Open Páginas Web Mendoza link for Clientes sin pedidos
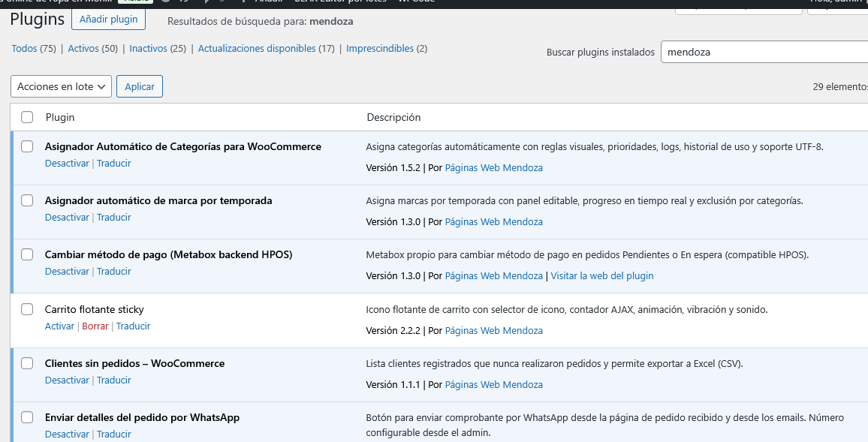Screen dimensions: 868x442 (x=494, y=385)
